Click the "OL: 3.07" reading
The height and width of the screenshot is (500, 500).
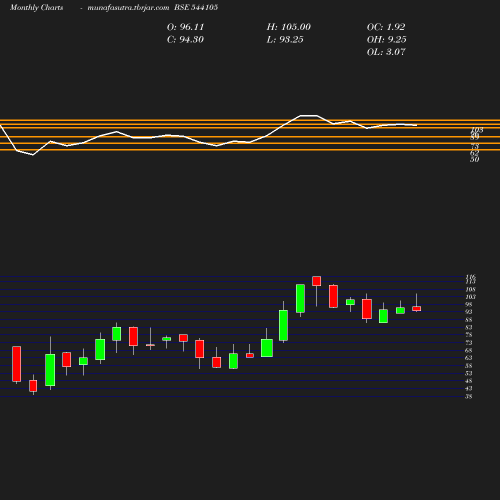point(386,52)
